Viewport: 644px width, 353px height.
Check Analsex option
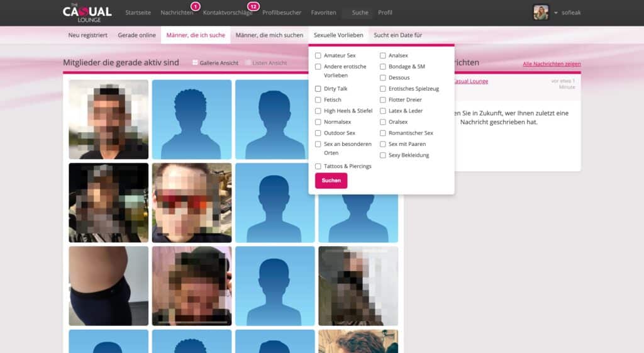pyautogui.click(x=383, y=55)
